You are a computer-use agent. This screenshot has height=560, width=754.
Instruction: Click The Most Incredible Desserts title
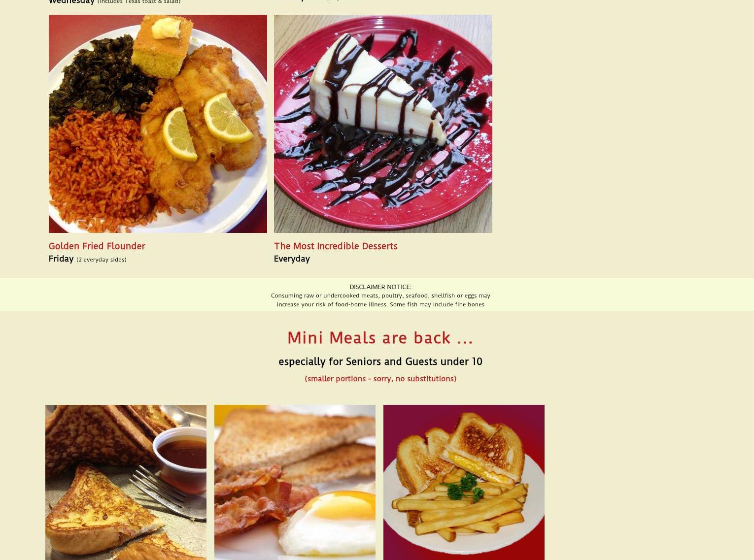coord(336,246)
